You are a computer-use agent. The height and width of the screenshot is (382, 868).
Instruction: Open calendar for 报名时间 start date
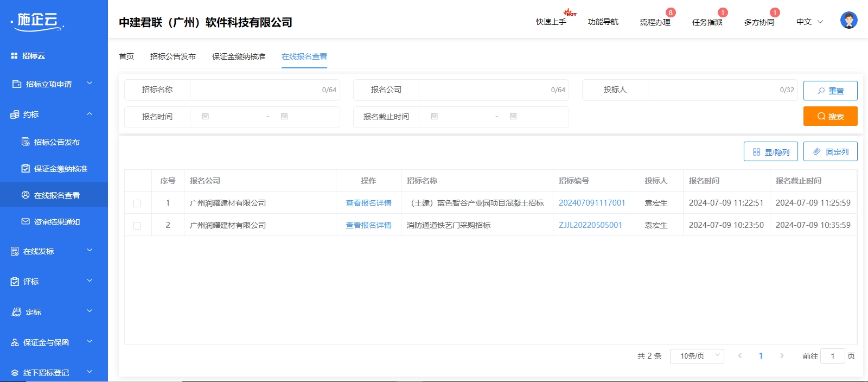pyautogui.click(x=206, y=117)
